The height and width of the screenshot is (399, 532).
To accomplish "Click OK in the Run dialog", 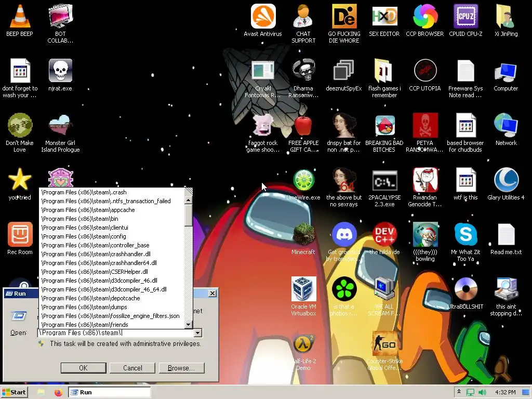I will [x=84, y=368].
